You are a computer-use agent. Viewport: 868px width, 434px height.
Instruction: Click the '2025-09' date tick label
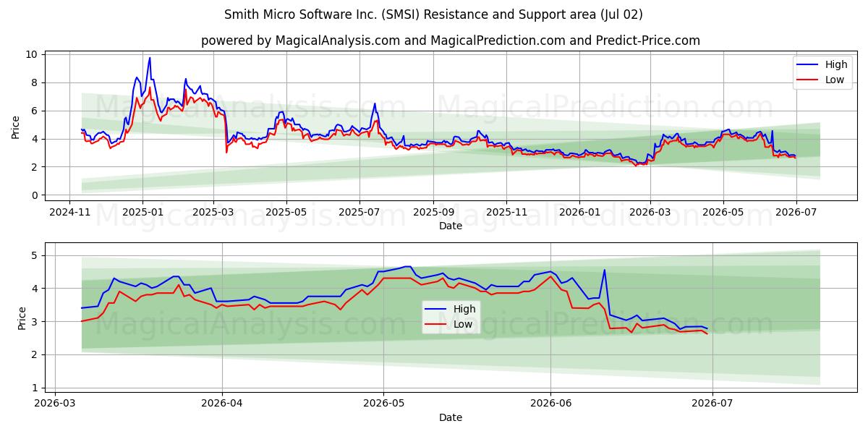[x=433, y=211]
